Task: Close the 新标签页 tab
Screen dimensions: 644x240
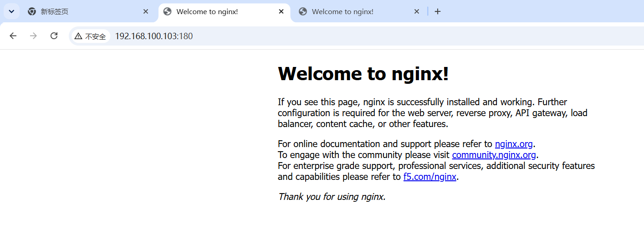Action: click(146, 11)
